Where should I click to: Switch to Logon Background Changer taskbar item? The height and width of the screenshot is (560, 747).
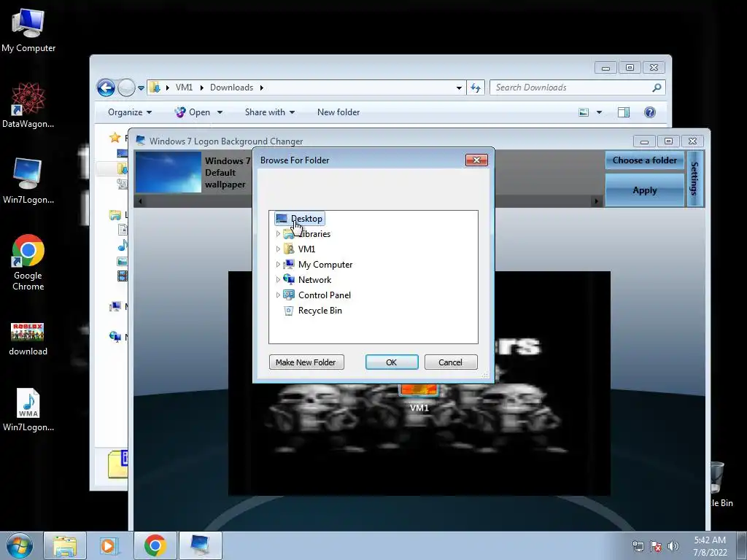200,545
